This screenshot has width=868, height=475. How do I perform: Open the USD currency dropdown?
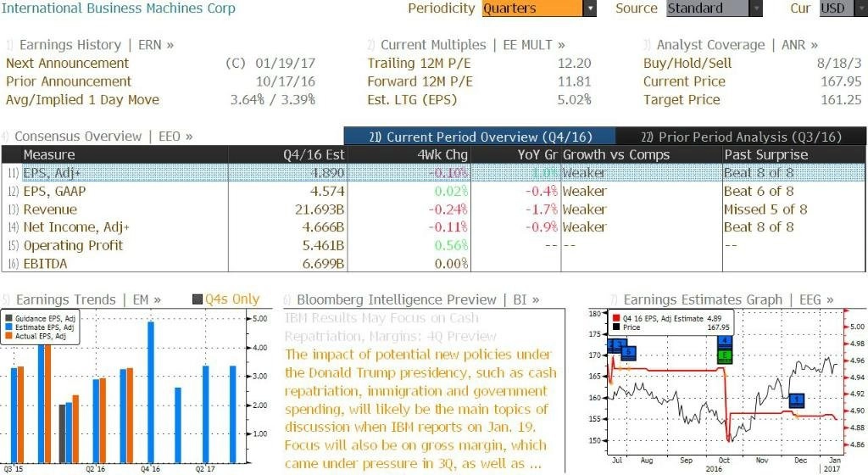pos(843,8)
